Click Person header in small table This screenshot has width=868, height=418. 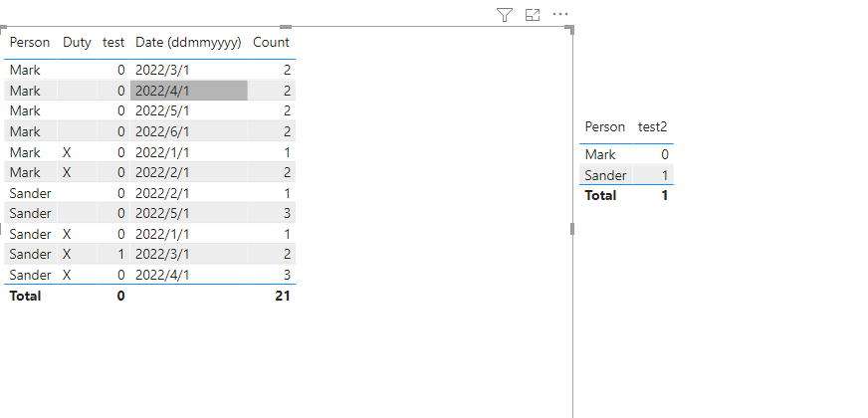tap(604, 126)
